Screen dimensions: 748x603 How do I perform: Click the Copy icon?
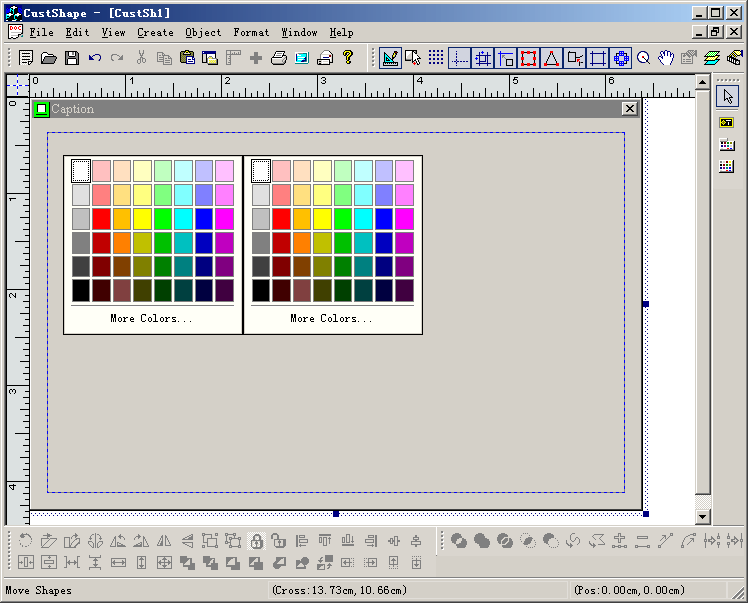[x=164, y=58]
